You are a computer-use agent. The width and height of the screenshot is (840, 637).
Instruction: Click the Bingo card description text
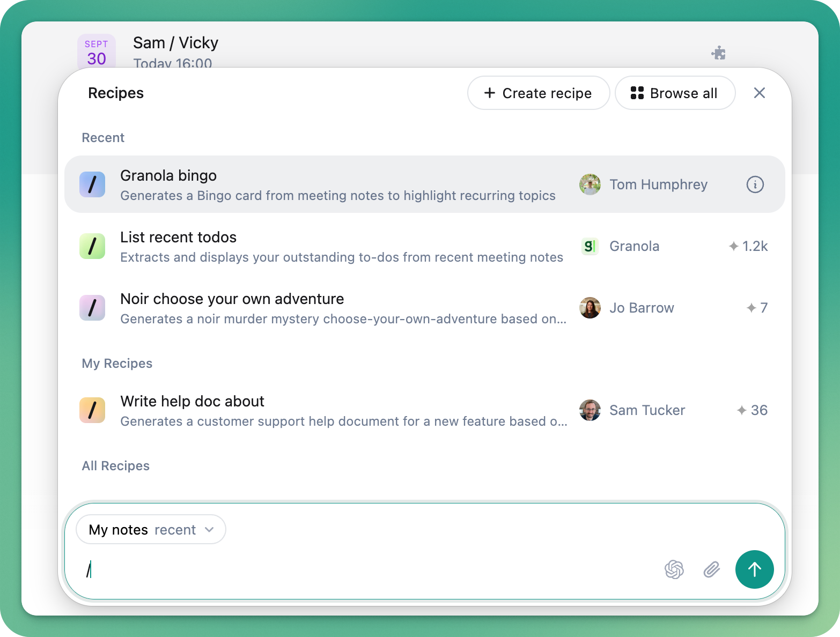click(338, 196)
